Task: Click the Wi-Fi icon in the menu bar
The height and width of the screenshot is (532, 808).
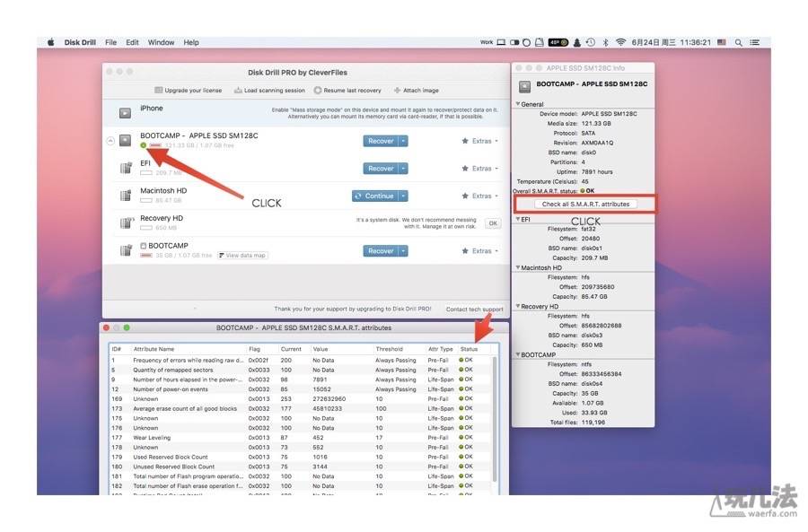Action: tap(621, 42)
